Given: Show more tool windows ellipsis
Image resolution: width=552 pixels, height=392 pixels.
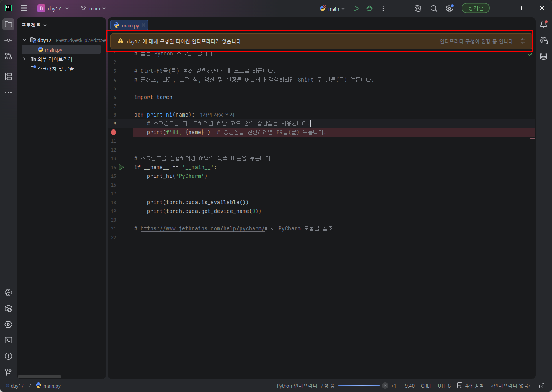Looking at the screenshot, I should [x=8, y=92].
